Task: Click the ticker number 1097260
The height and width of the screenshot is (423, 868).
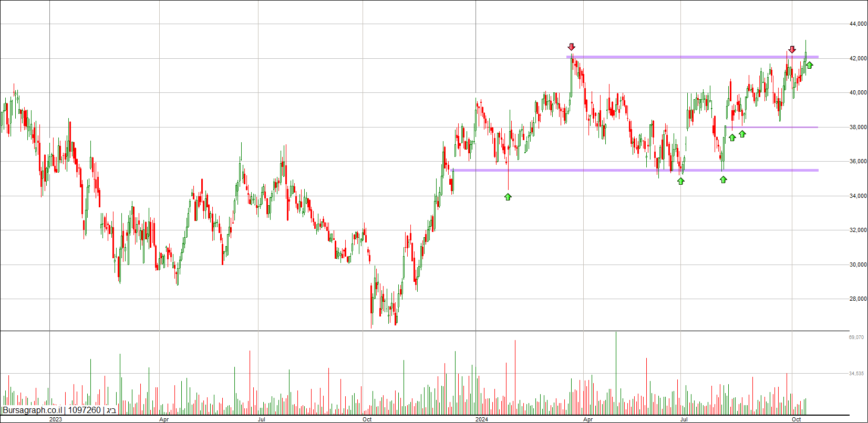Action: point(84,410)
